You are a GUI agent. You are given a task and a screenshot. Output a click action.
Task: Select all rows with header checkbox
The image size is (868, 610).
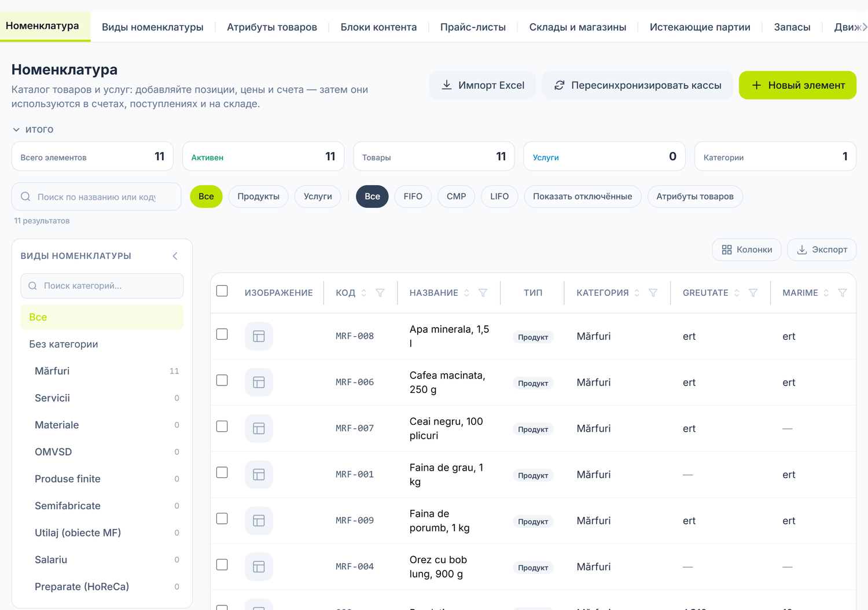[x=222, y=291]
